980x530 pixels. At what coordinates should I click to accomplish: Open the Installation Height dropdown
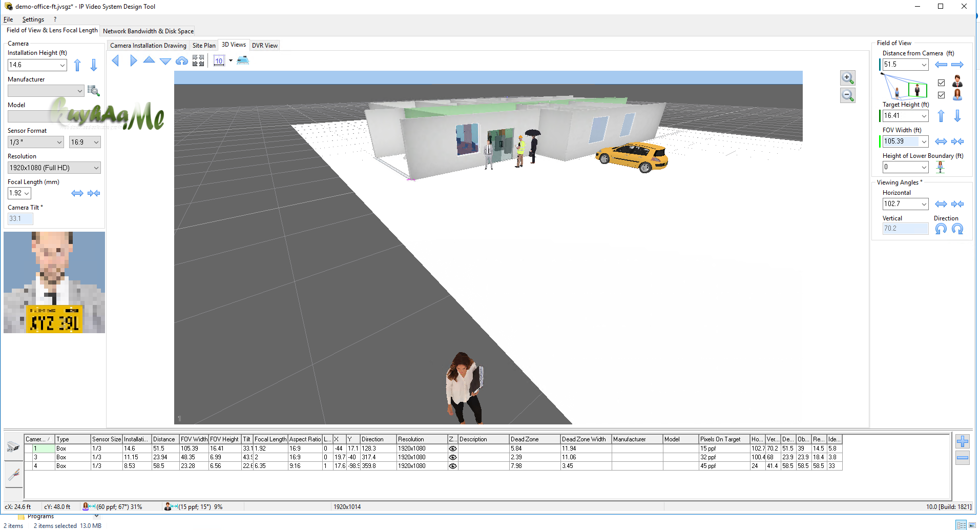click(62, 65)
